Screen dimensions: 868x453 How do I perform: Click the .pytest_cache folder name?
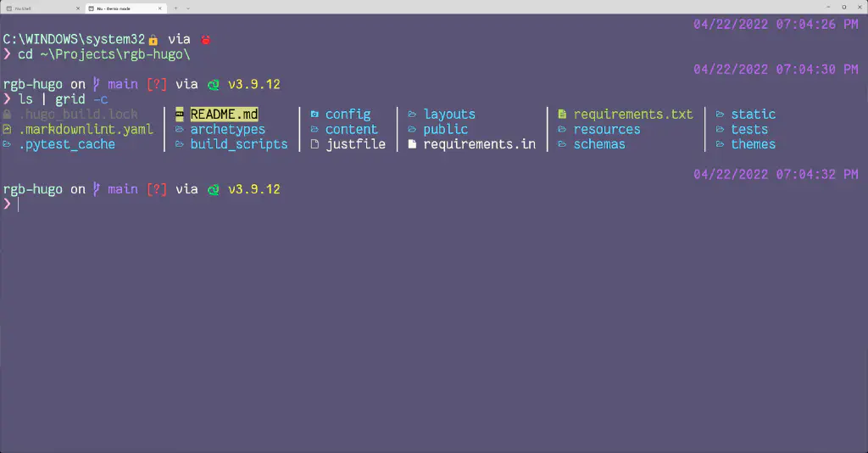pos(67,144)
